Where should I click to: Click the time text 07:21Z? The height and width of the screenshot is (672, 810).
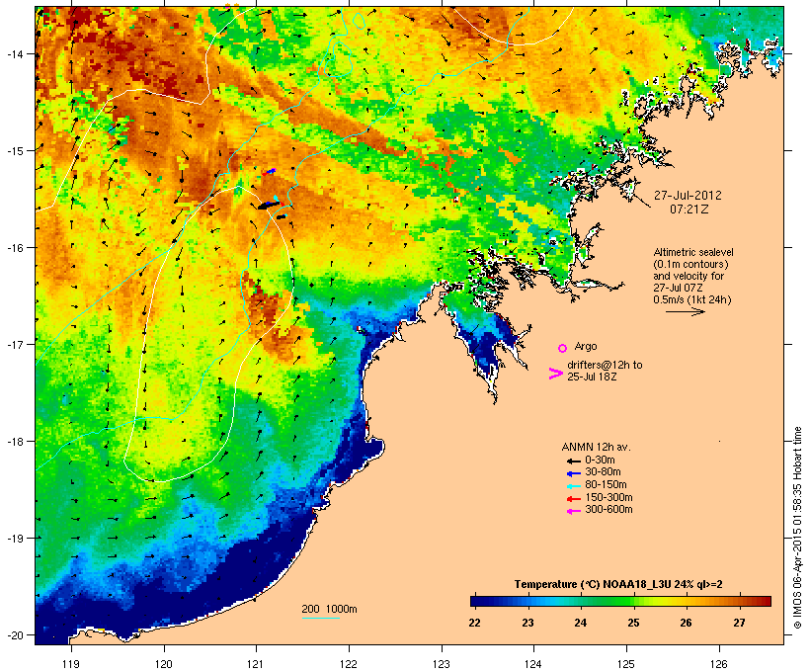689,210
